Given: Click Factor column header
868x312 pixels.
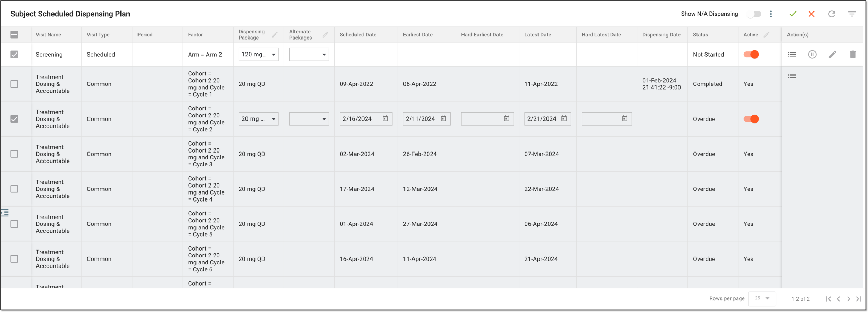Looking at the screenshot, I should [195, 35].
